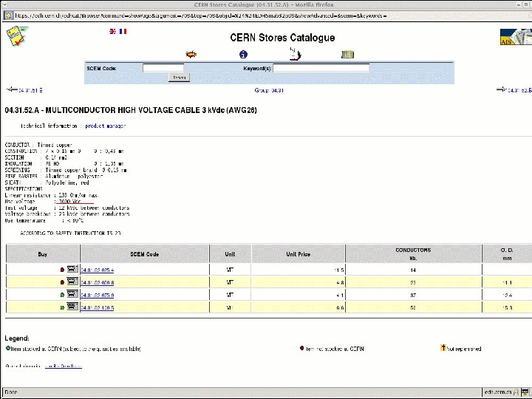
Task: Open the EDH checklist logo icon
Action: click(x=17, y=35)
